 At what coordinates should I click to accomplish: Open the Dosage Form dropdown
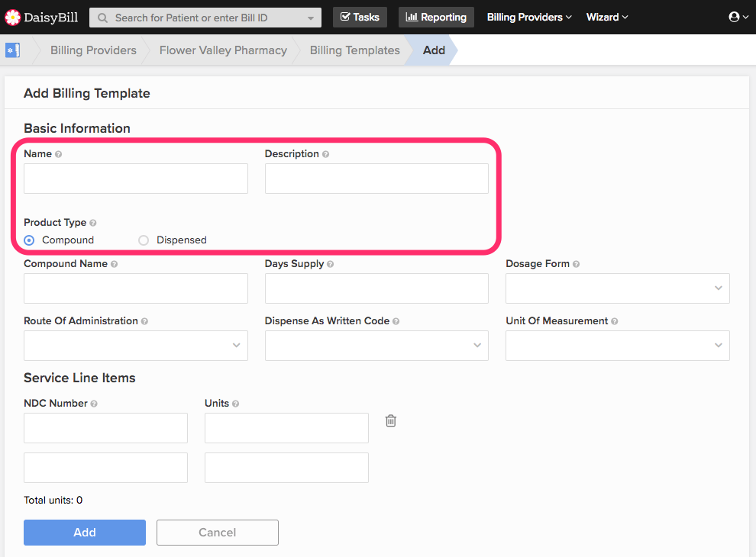617,288
